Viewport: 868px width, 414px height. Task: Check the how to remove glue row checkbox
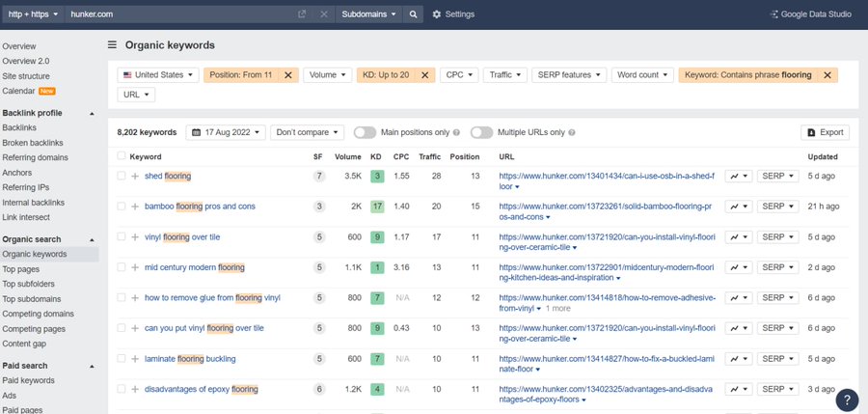pyautogui.click(x=122, y=297)
